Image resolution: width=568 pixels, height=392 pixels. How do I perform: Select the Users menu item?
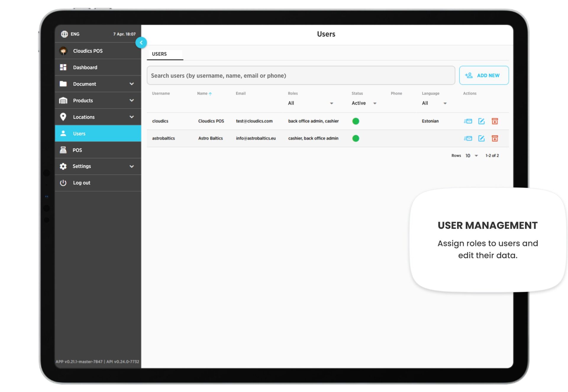(x=98, y=133)
